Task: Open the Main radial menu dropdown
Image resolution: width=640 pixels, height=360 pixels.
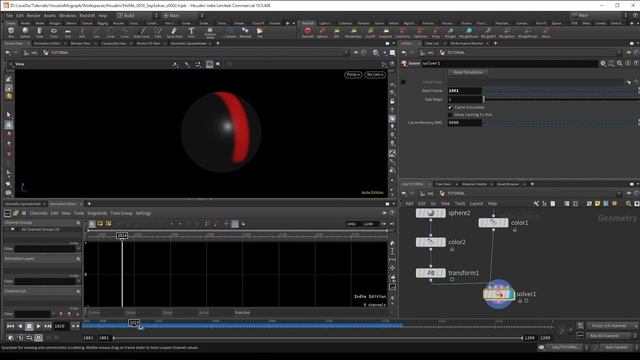Action: [x=183, y=16]
